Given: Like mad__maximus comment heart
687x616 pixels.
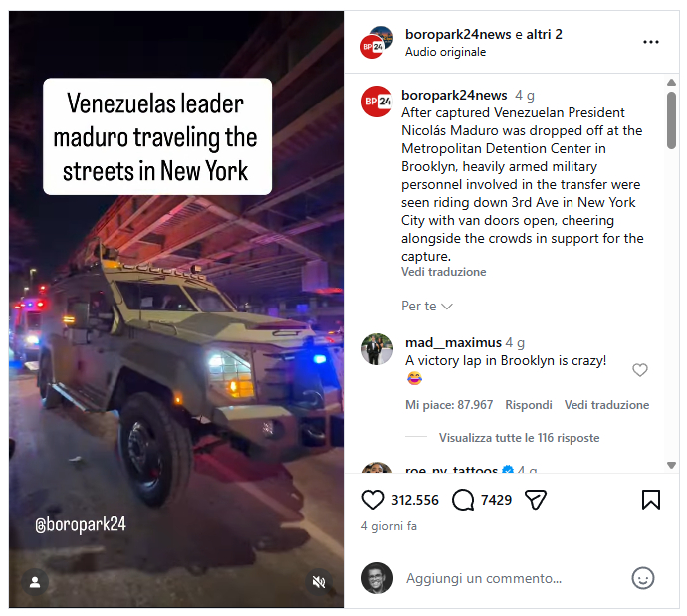Looking at the screenshot, I should 640,370.
